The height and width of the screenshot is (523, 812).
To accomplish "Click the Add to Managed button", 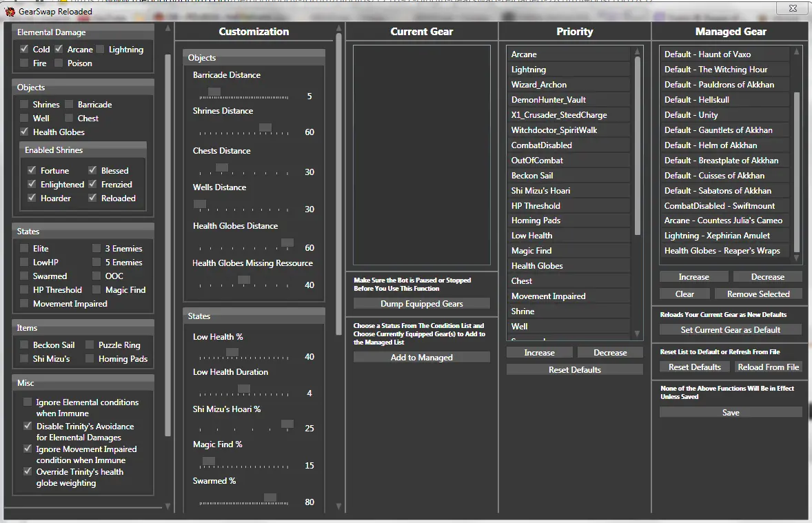I will pyautogui.click(x=421, y=357).
